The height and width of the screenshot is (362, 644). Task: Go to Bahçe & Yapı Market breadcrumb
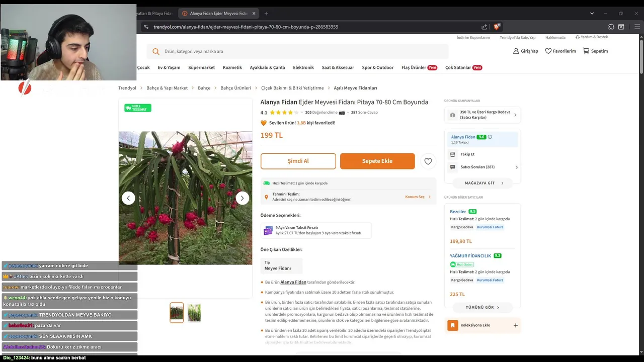(167, 88)
